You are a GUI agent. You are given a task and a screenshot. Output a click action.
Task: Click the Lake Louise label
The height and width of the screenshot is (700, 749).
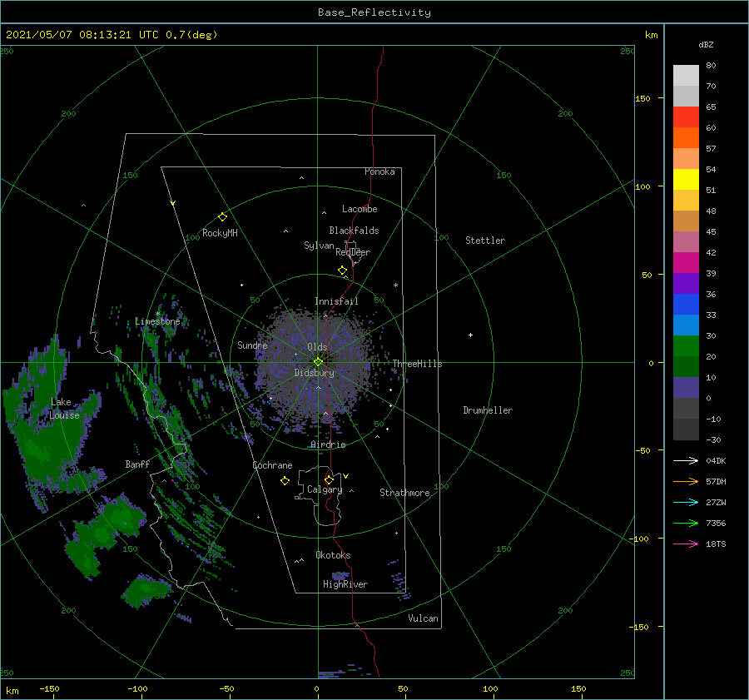point(64,409)
